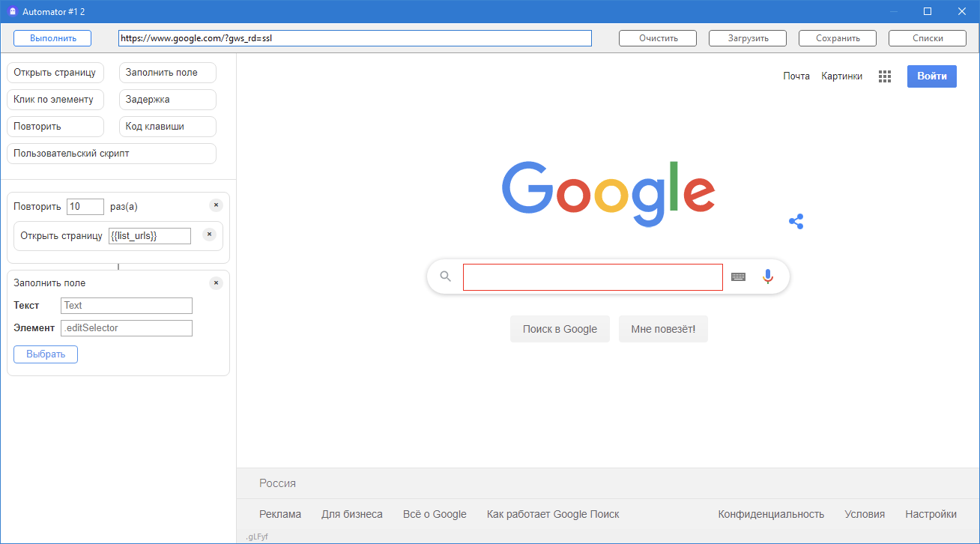Open Как работает Google Поиск link

pyautogui.click(x=553, y=514)
